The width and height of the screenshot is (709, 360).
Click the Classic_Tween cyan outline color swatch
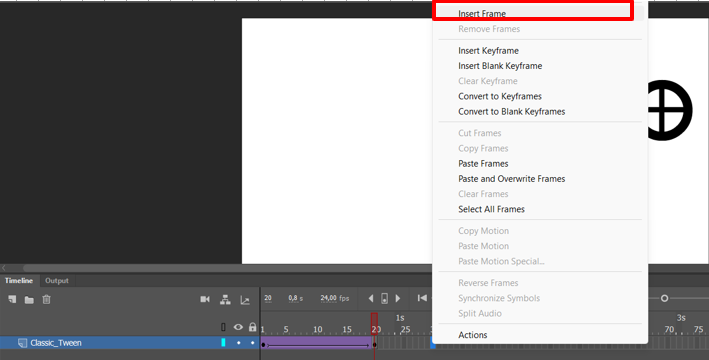223,343
